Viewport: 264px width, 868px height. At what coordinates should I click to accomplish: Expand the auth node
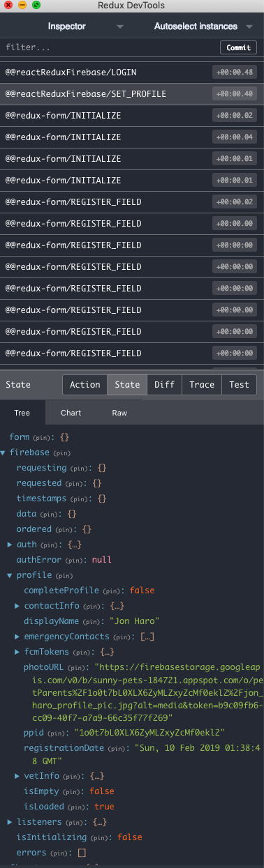10,544
